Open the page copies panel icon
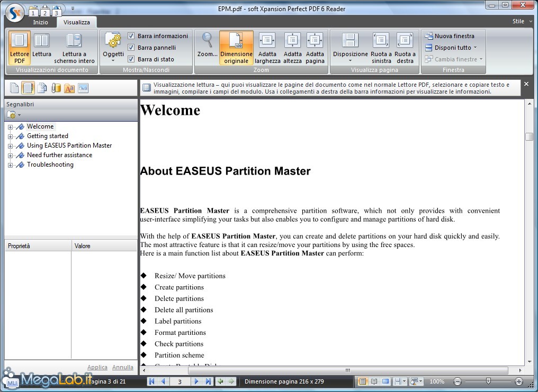The image size is (538, 392). (42, 88)
